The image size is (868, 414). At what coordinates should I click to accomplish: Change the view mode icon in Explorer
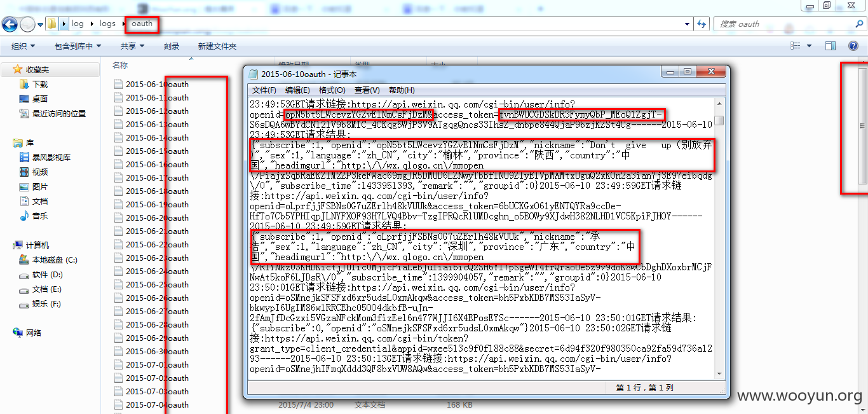796,46
